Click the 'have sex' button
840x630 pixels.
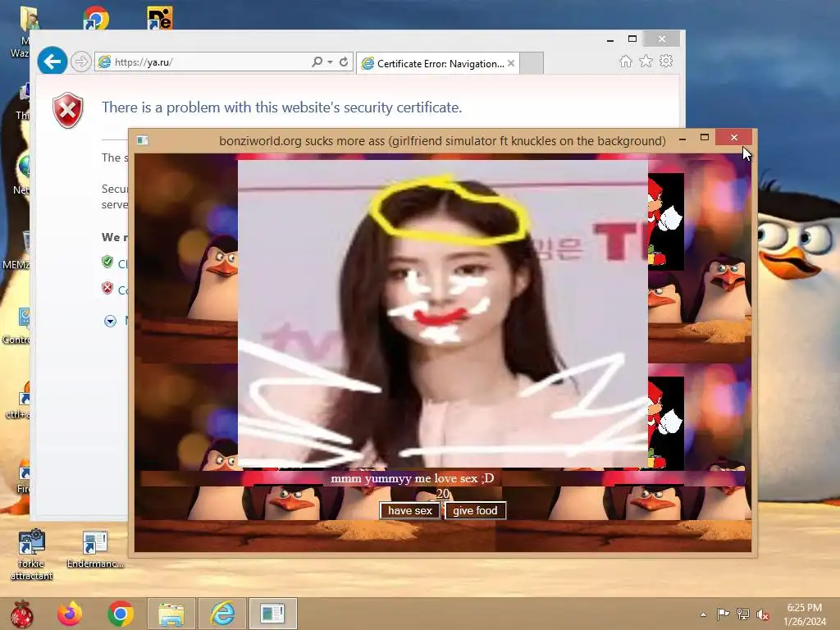[410, 510]
